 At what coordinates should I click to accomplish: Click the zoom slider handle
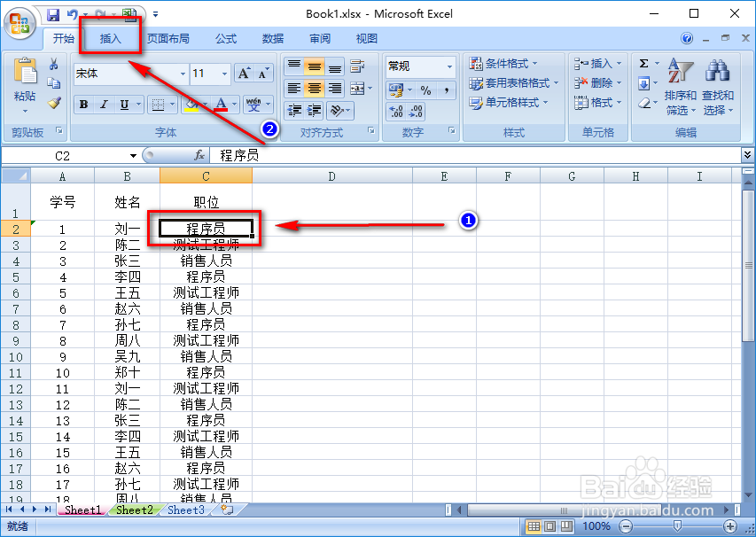point(677,525)
